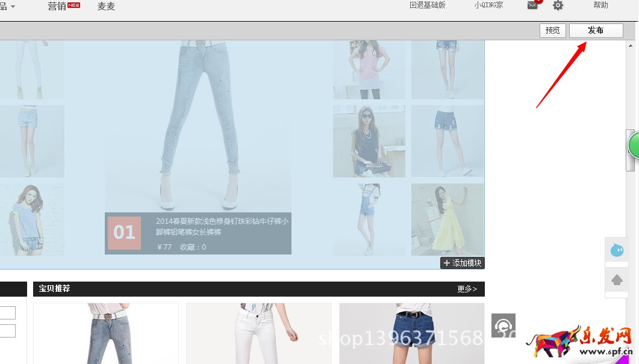Click the green round side button
Viewport: 639px width, 364px height.
tap(634, 144)
